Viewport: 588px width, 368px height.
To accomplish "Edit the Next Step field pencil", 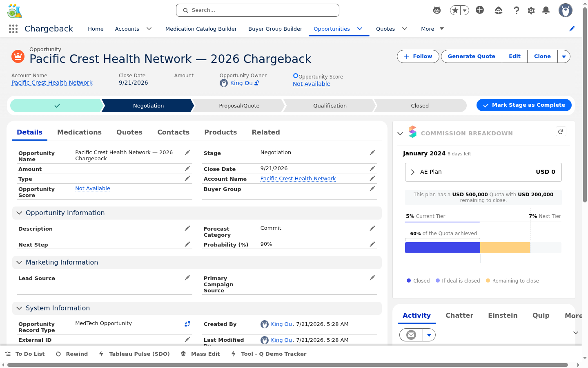I will pyautogui.click(x=187, y=244).
